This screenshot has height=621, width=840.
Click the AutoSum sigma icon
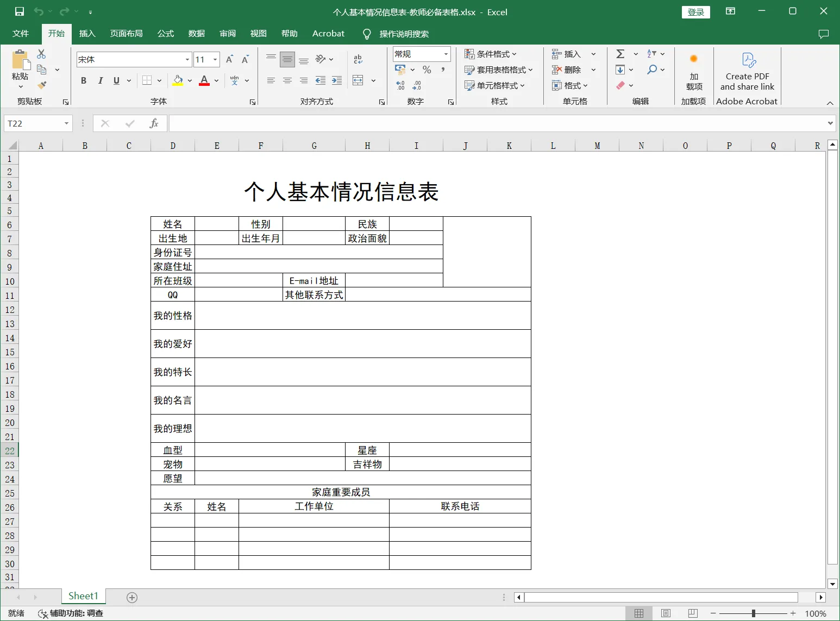(x=620, y=54)
